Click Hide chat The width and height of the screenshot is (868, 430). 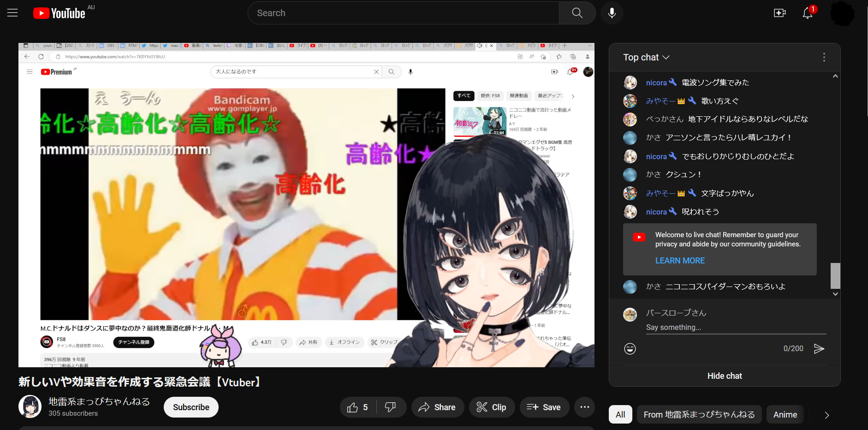(725, 376)
